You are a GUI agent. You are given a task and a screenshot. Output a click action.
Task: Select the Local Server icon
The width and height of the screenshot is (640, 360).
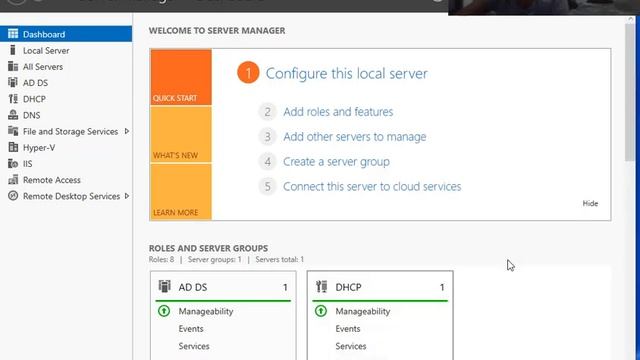[13, 50]
